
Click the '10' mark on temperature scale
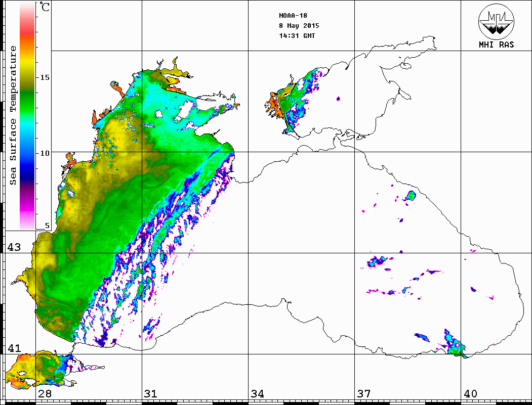45,153
